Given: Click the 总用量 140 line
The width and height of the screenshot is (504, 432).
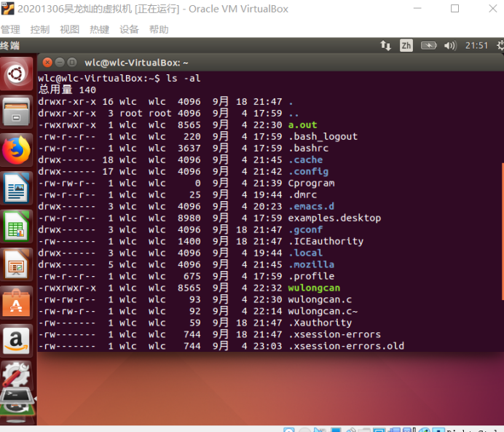Looking at the screenshot, I should point(67,90).
